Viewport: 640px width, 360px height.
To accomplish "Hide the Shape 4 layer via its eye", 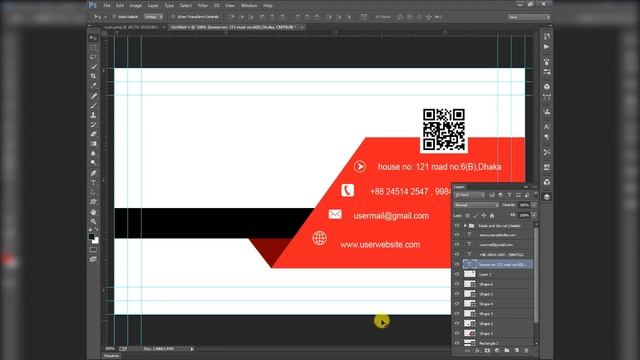I will [x=457, y=304].
